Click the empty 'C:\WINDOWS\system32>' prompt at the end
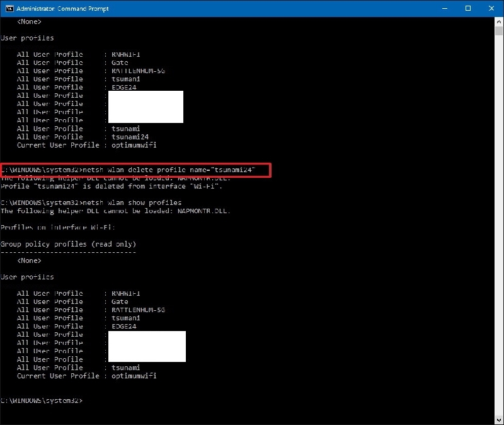Screen dimensions: 504x425 [x=42, y=400]
